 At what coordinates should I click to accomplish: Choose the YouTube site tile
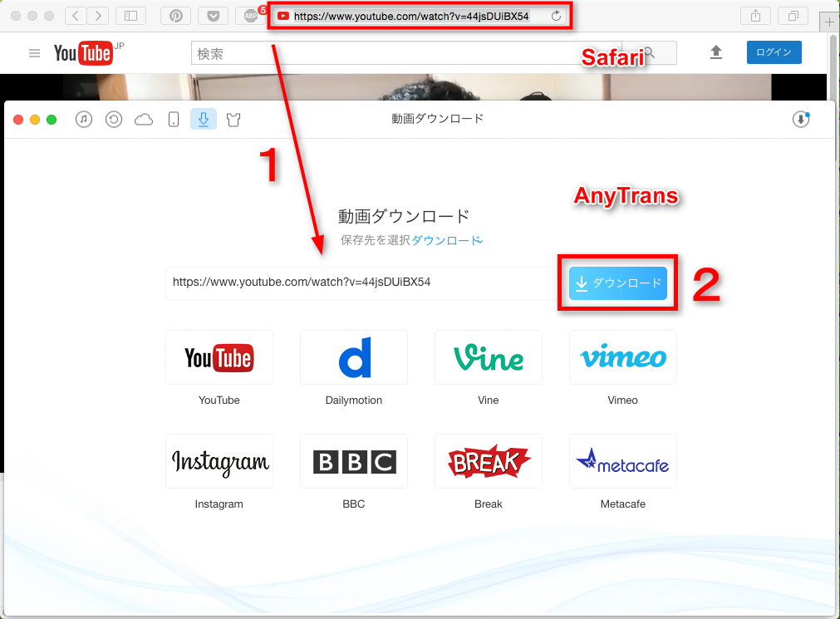pos(219,357)
